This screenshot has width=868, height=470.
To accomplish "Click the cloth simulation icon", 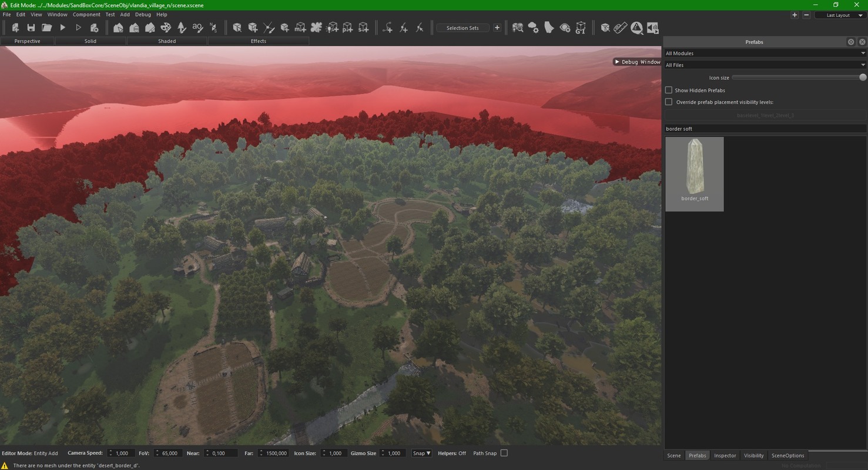I will pyautogui.click(x=549, y=28).
